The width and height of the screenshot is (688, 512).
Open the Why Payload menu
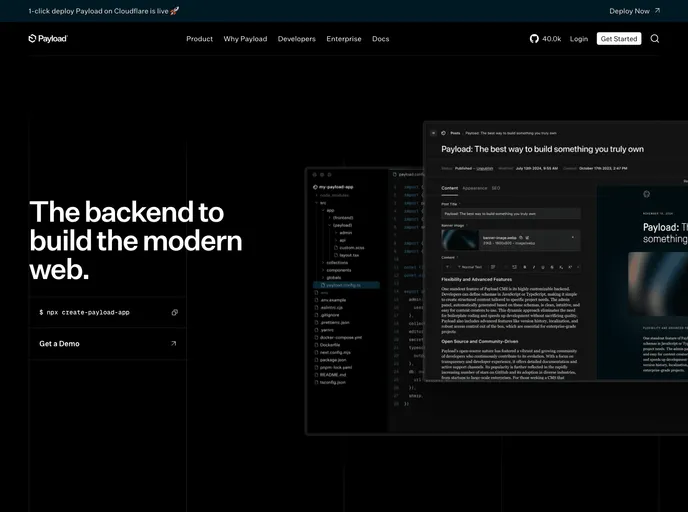tap(245, 39)
